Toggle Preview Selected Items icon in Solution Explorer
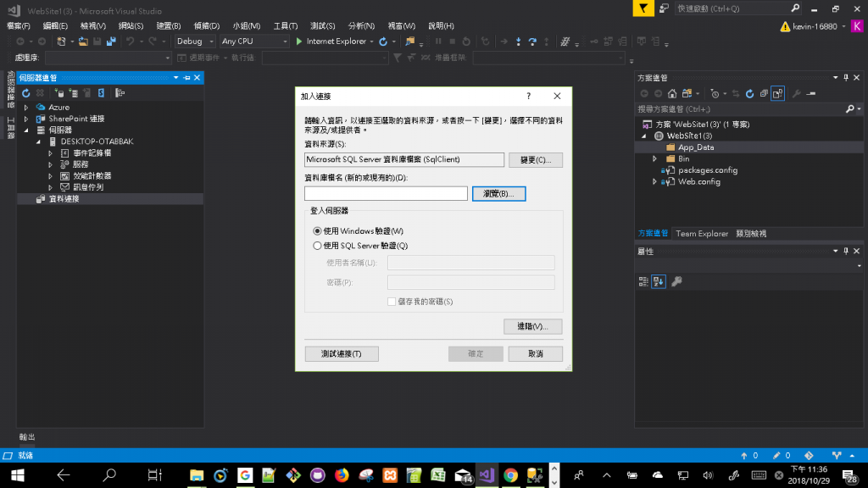Image resolution: width=868 pixels, height=488 pixels. [x=778, y=93]
